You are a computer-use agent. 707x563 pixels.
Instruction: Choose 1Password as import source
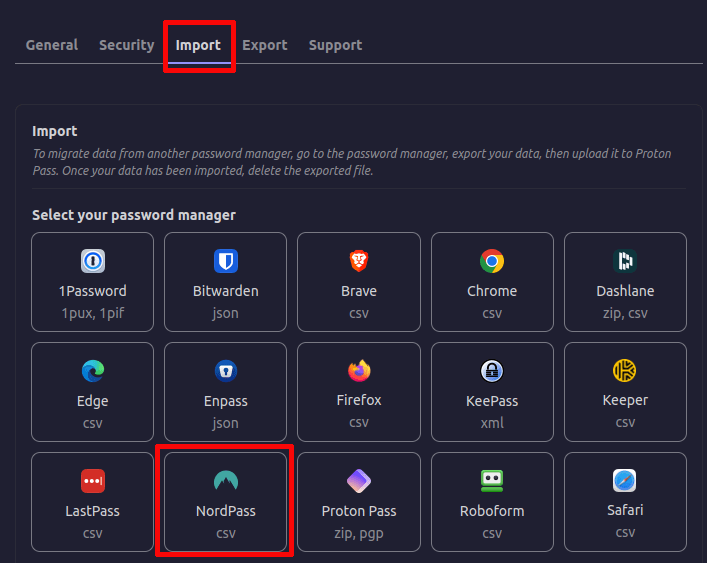[x=92, y=282]
